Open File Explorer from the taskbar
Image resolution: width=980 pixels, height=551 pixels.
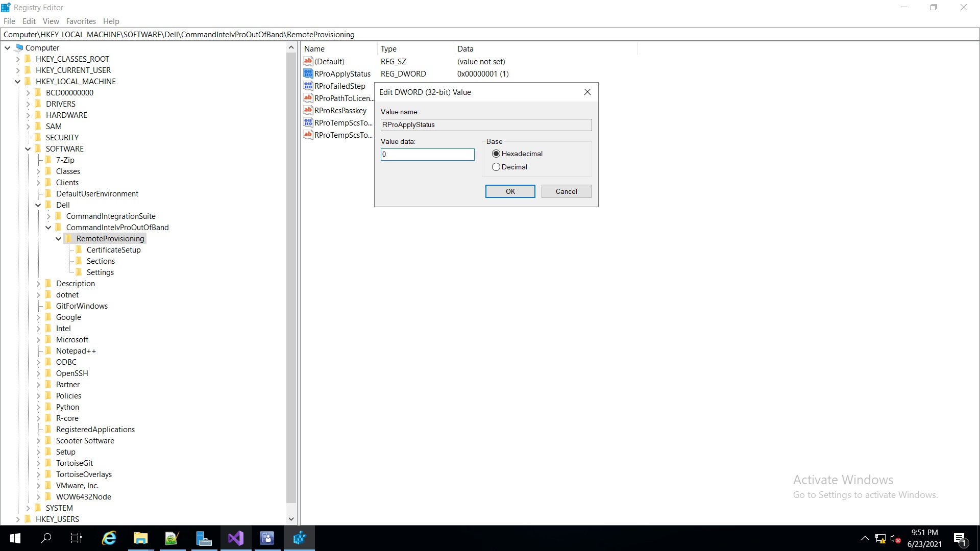[x=140, y=538]
